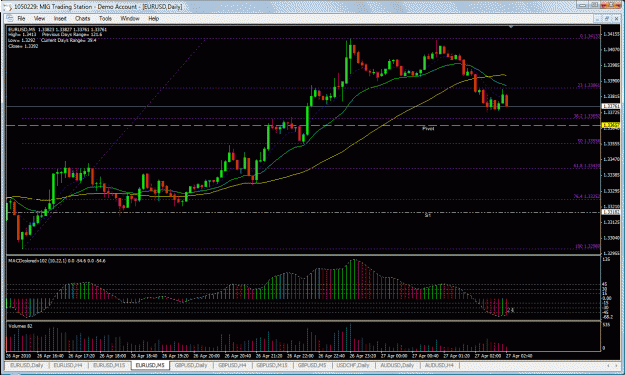This screenshot has width=625, height=375.
Task: Click the 26 Apr 22:00 time axis label
Action: point(300,356)
